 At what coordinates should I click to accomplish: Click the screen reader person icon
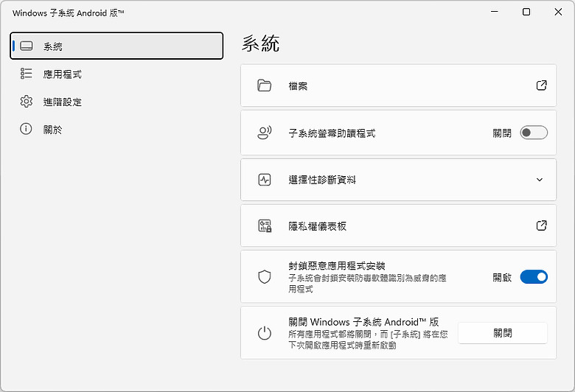[x=265, y=133]
